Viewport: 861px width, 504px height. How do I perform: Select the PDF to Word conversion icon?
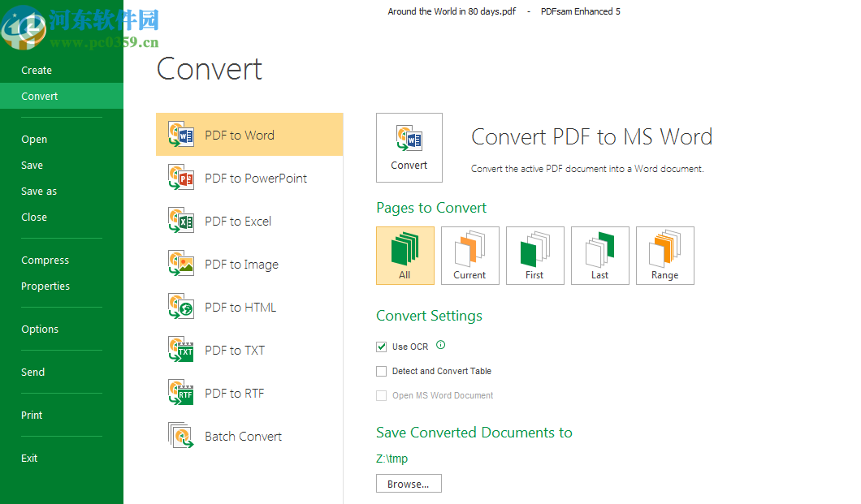click(x=180, y=134)
